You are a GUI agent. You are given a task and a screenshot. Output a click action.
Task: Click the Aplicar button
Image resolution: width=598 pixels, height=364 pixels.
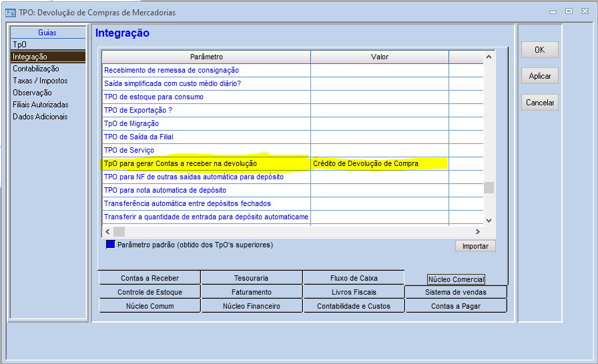click(539, 76)
